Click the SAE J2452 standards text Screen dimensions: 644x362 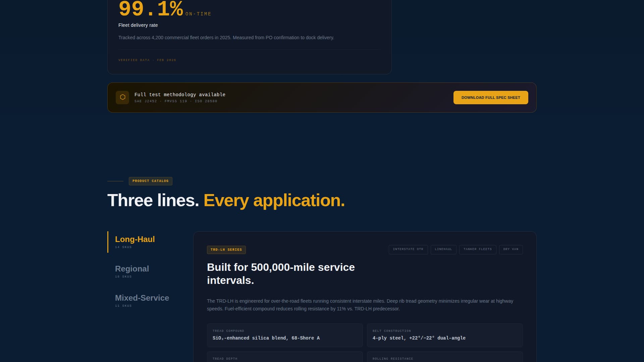145,101
